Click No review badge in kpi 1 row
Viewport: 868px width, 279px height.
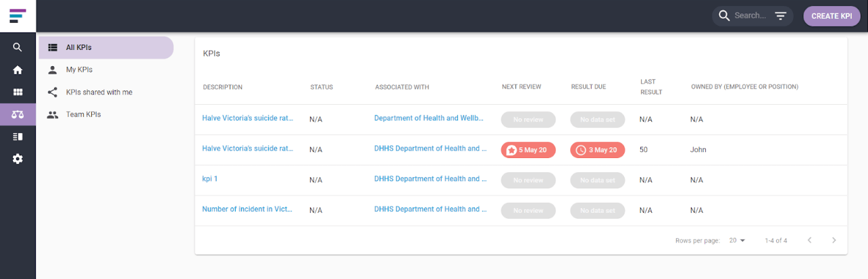pyautogui.click(x=528, y=180)
